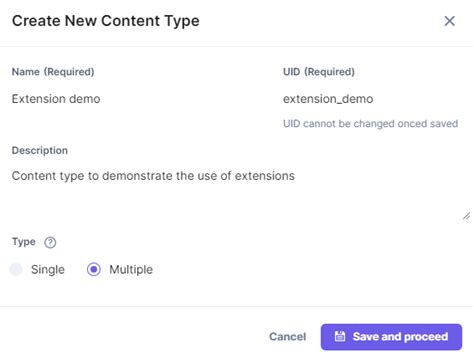Click the 'Multiple' option label
This screenshot has height=363, width=474.
[x=131, y=269]
